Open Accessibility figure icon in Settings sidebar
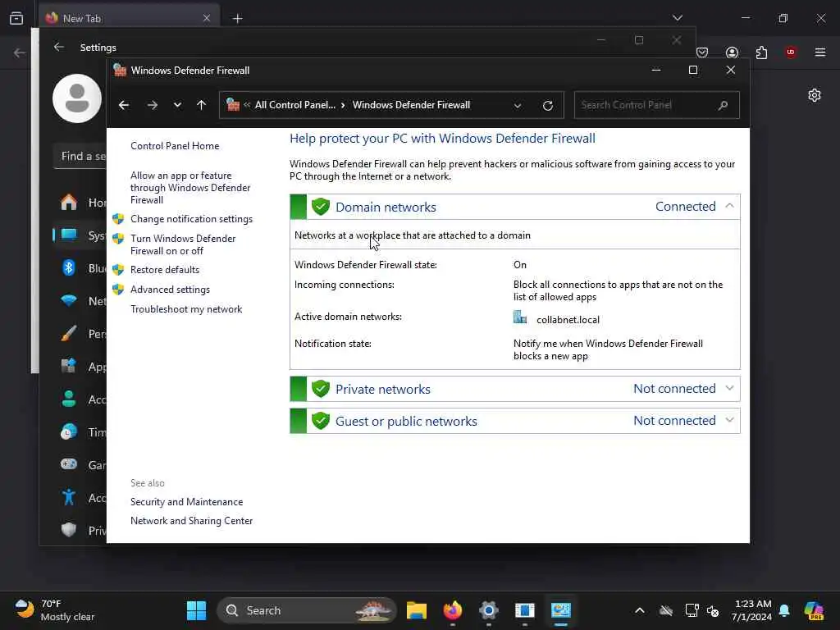The image size is (840, 630). coord(69,497)
